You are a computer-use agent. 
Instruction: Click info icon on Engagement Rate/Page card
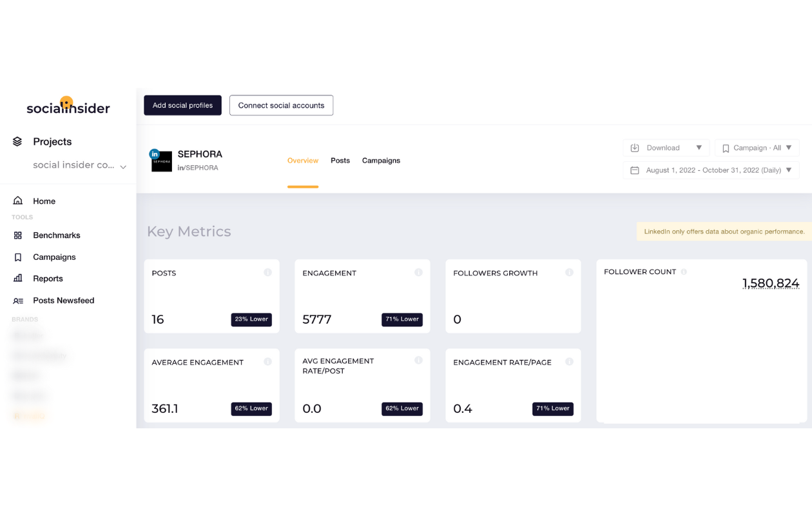click(x=569, y=361)
